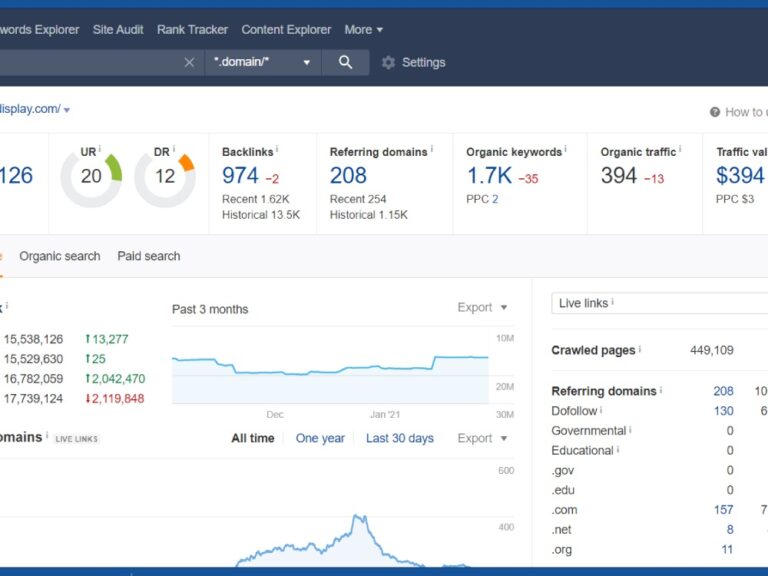Click .org domains count 11
This screenshot has height=576, width=768.
[x=727, y=550]
